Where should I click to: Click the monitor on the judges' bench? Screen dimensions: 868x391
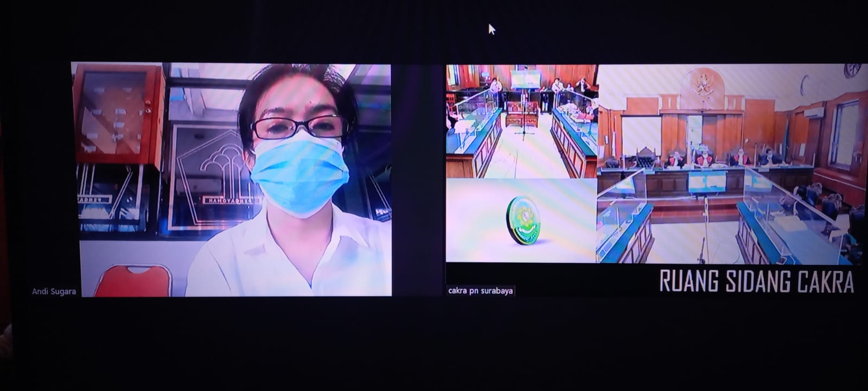(x=707, y=182)
